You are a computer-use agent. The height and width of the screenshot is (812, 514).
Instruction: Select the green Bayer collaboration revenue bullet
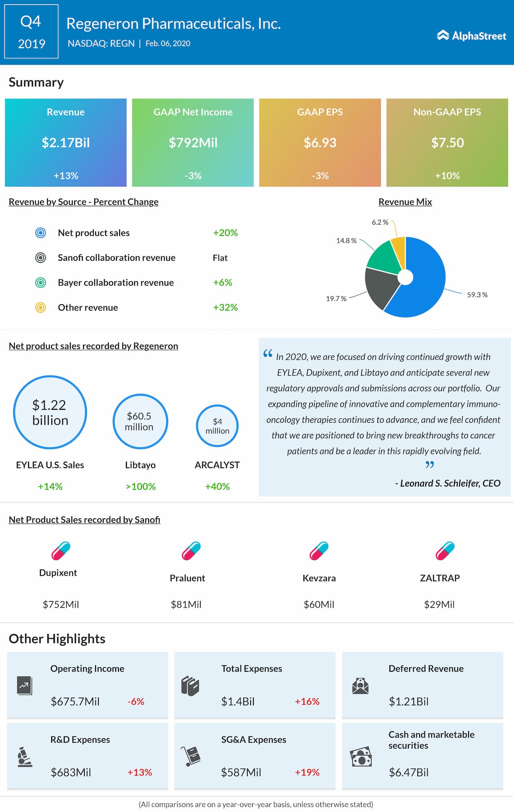tap(41, 282)
